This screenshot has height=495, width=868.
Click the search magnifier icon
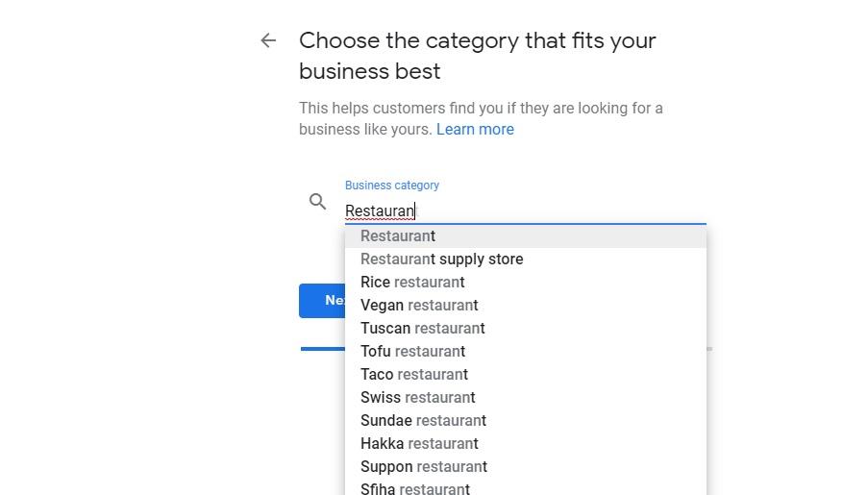(318, 202)
